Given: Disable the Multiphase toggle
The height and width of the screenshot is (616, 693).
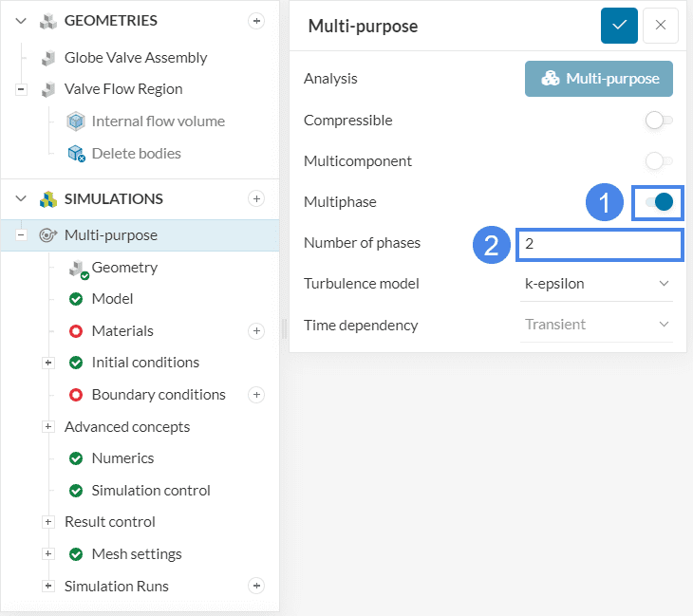Looking at the screenshot, I should tap(659, 202).
